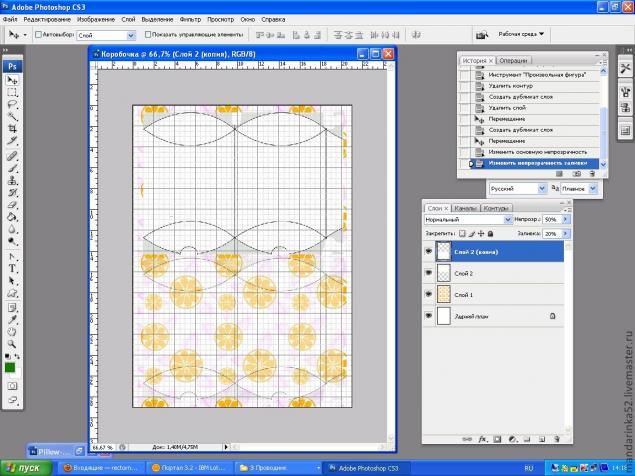Select the Path Selection tool
635x476 pixels.
(13, 281)
